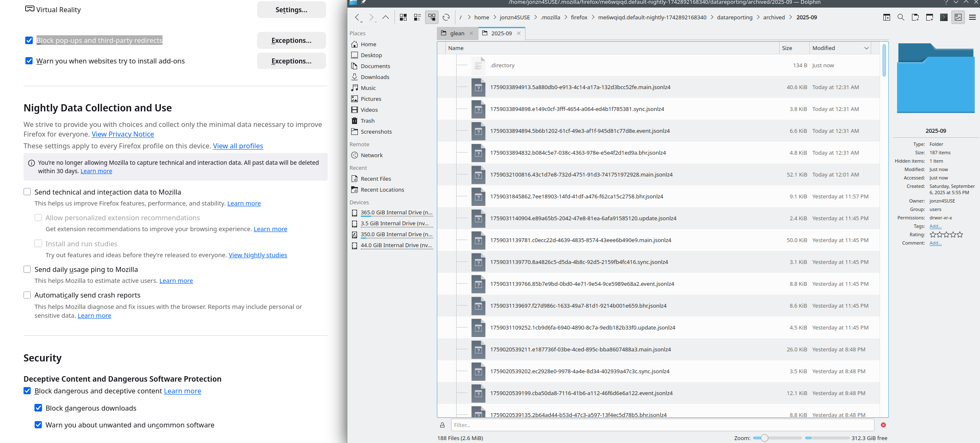Switch Dolphin to Icons view mode

click(x=403, y=17)
